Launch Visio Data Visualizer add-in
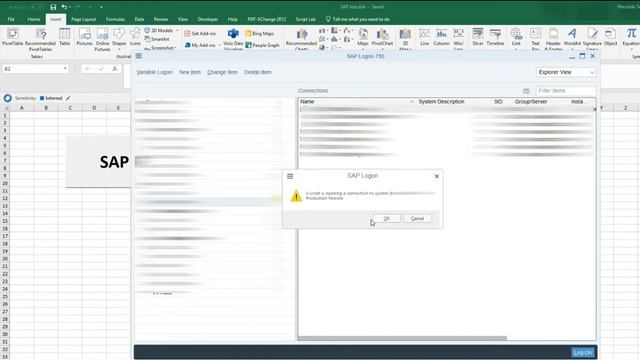The image size is (640, 360). (233, 38)
